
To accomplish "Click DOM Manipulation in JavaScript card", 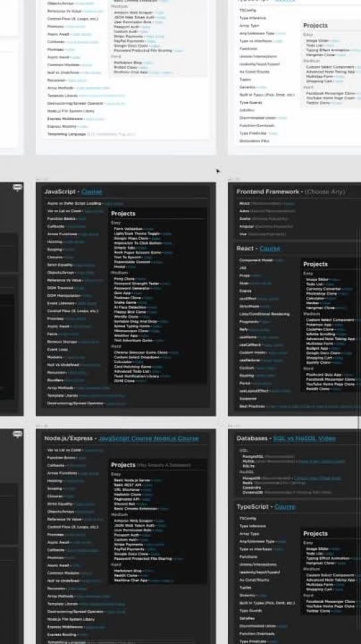I will (64, 295).
